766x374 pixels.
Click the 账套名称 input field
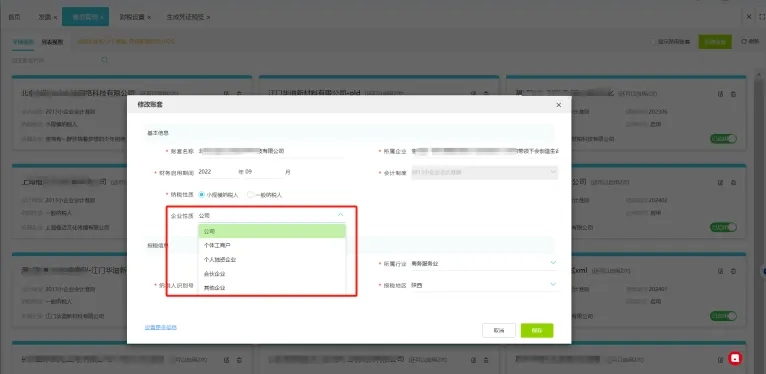coord(271,151)
